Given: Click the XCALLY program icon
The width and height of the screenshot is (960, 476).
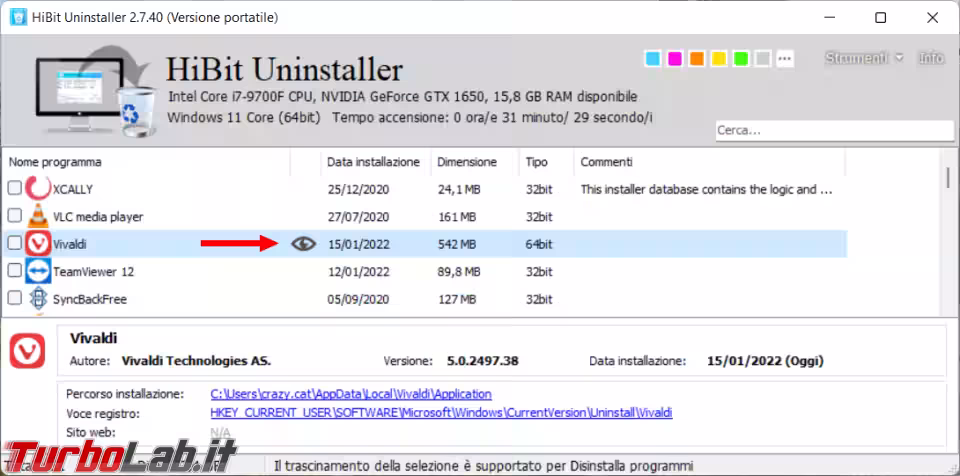Looking at the screenshot, I should tap(38, 188).
